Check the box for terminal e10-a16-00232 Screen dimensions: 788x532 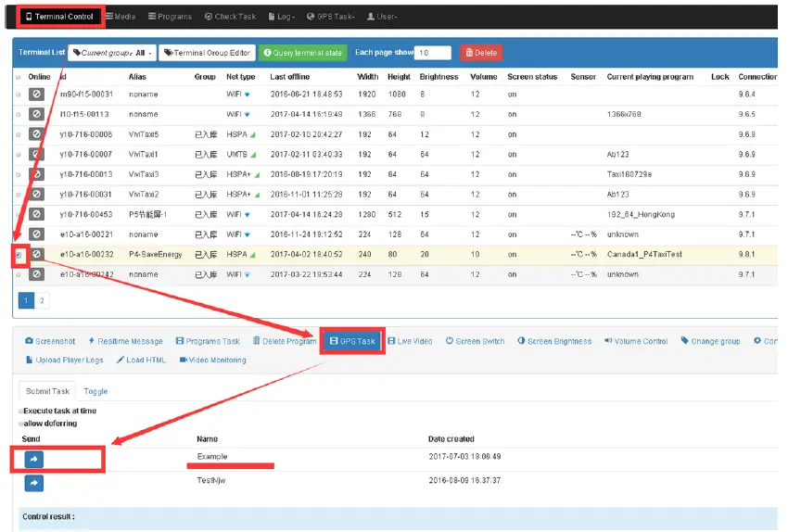coord(19,254)
